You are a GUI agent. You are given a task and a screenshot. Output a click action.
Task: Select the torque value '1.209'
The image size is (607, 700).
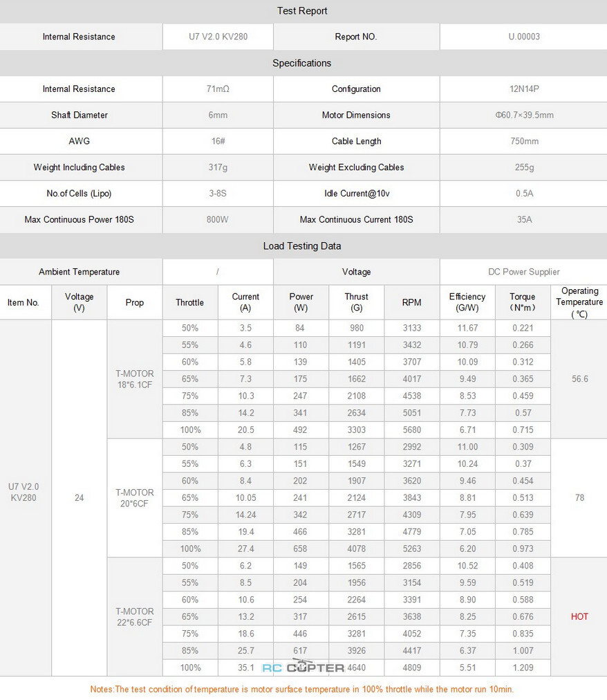click(523, 667)
